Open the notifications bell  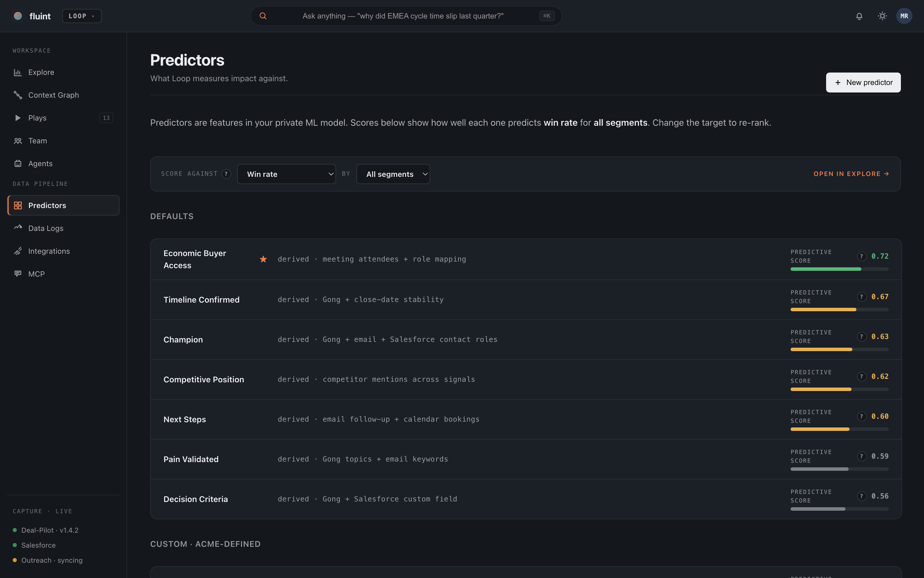[x=859, y=16]
